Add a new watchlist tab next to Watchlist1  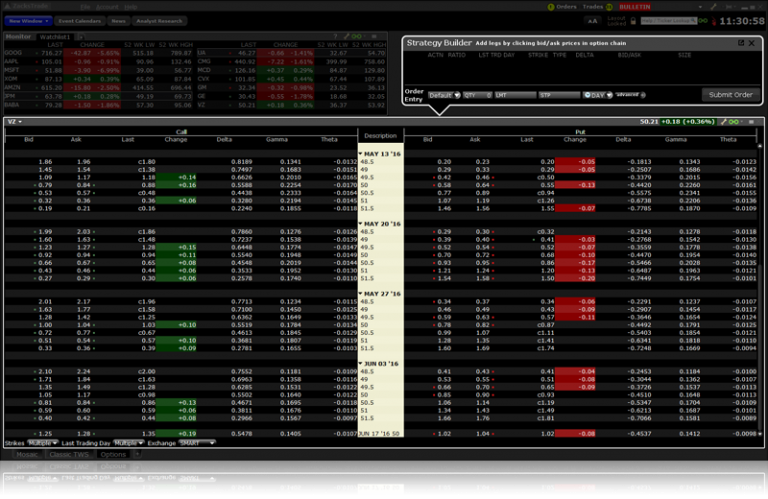(81, 37)
